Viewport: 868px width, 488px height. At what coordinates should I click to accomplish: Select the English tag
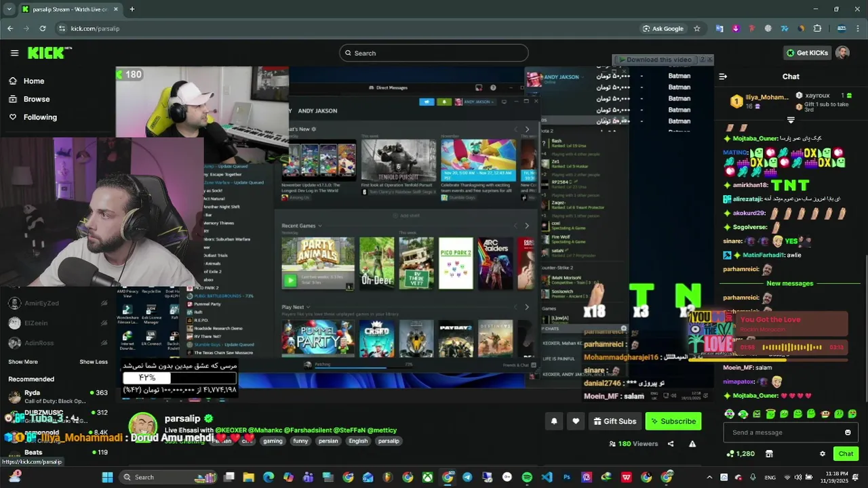pyautogui.click(x=358, y=441)
